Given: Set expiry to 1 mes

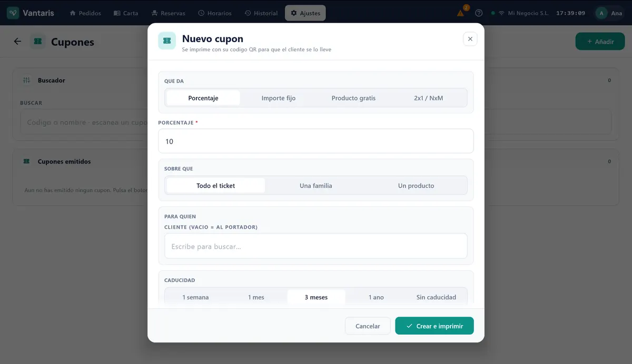Looking at the screenshot, I should click(256, 297).
